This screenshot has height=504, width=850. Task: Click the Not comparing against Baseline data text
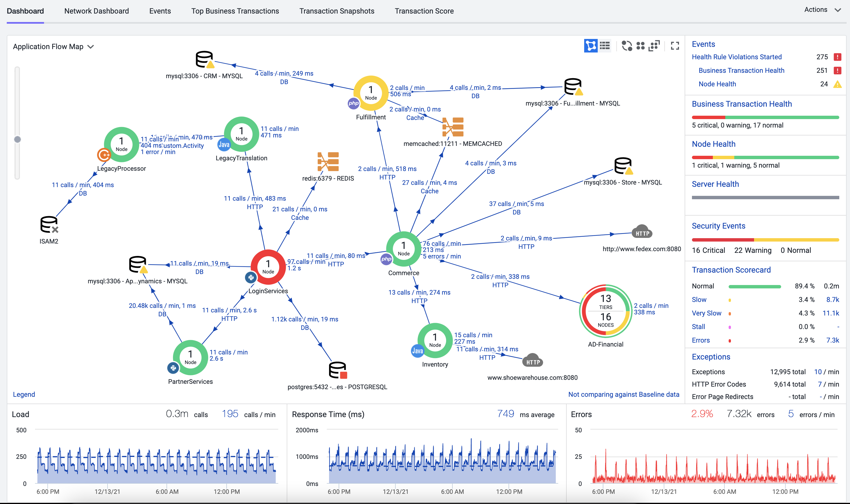click(x=623, y=394)
